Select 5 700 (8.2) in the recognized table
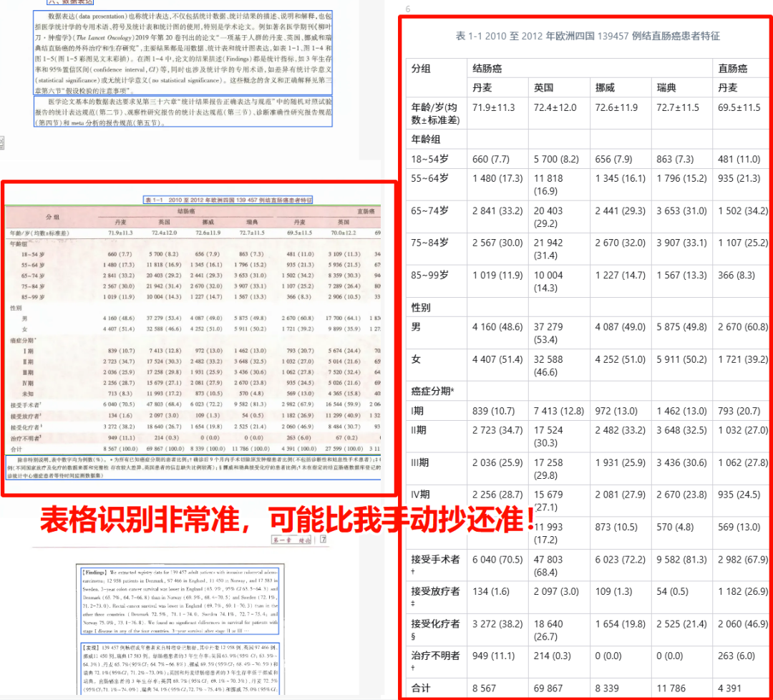The width and height of the screenshot is (773, 700). 556,159
